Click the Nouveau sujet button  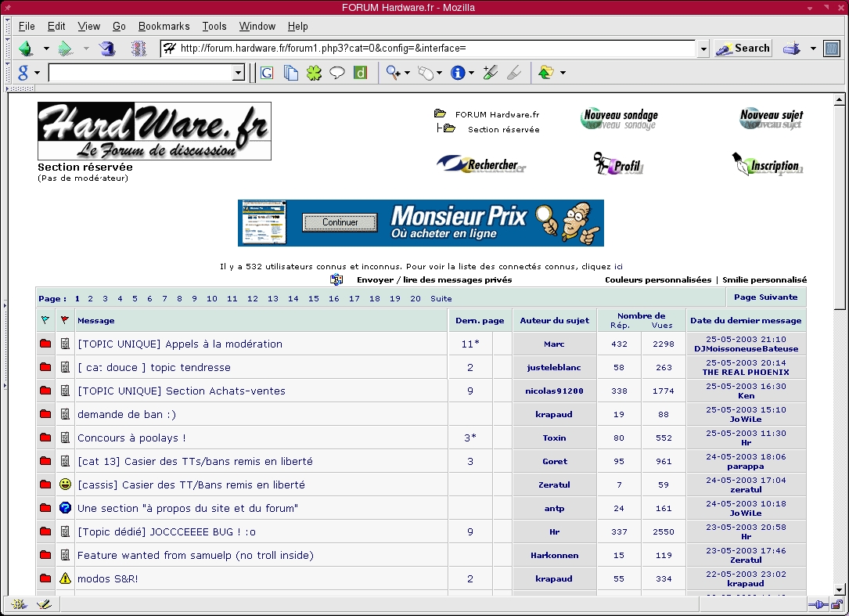point(771,119)
